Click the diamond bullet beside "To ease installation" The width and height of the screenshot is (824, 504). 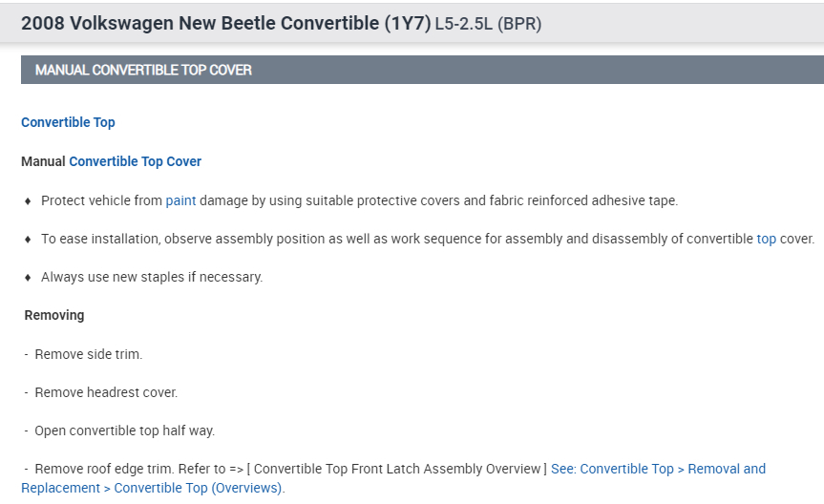tap(28, 240)
